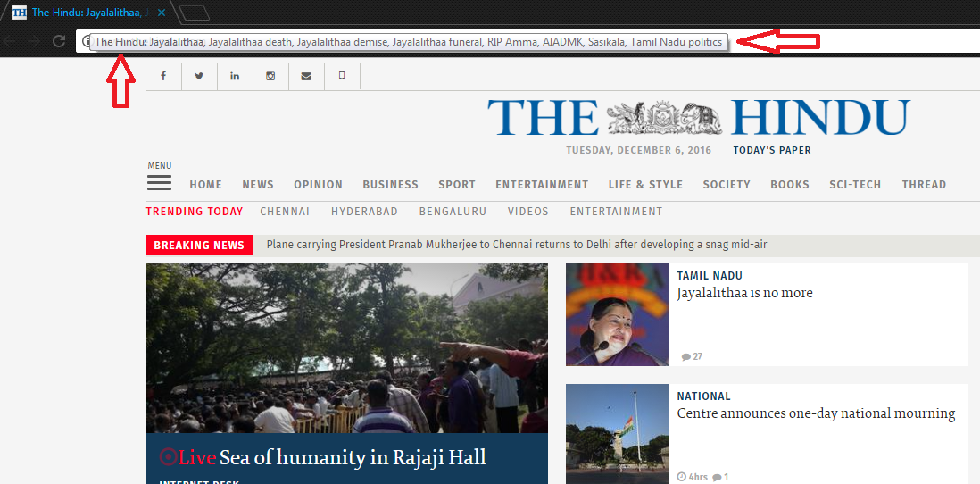980x484 pixels.
Task: Open the OPINION section
Action: [x=318, y=185]
